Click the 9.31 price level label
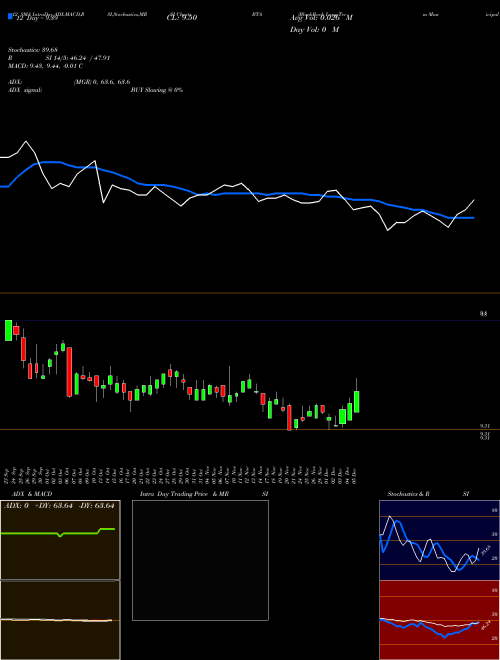Screen dimensions: 500x660 coord(485,426)
